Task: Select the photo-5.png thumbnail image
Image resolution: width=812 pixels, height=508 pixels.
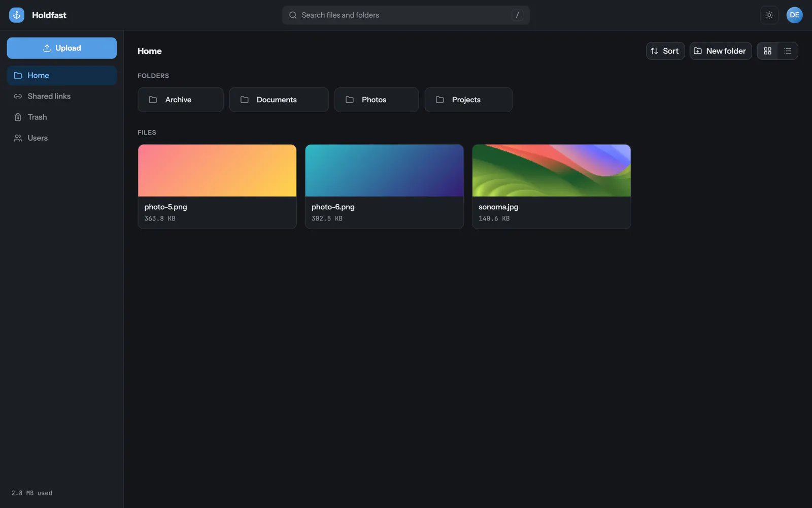Action: tap(217, 171)
